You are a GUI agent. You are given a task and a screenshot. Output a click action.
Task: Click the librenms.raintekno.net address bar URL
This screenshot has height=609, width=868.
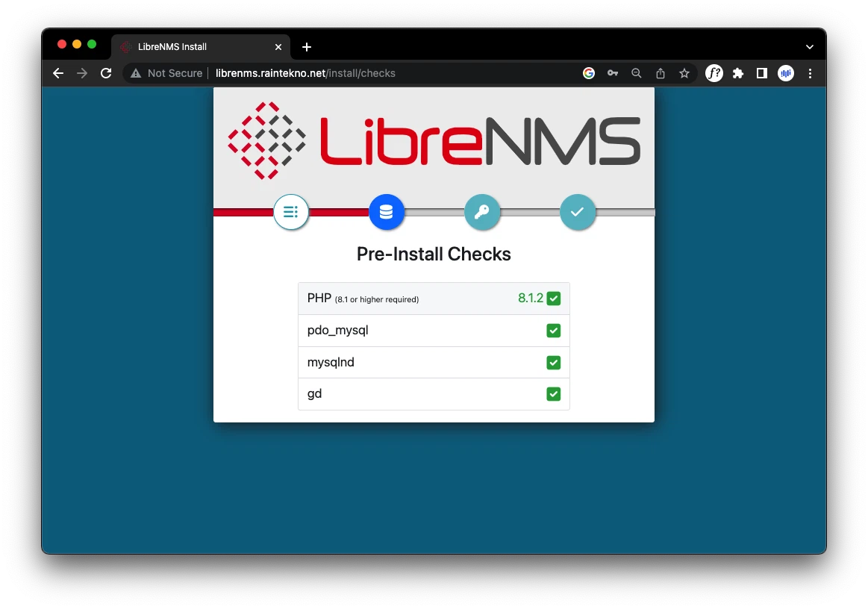[305, 73]
